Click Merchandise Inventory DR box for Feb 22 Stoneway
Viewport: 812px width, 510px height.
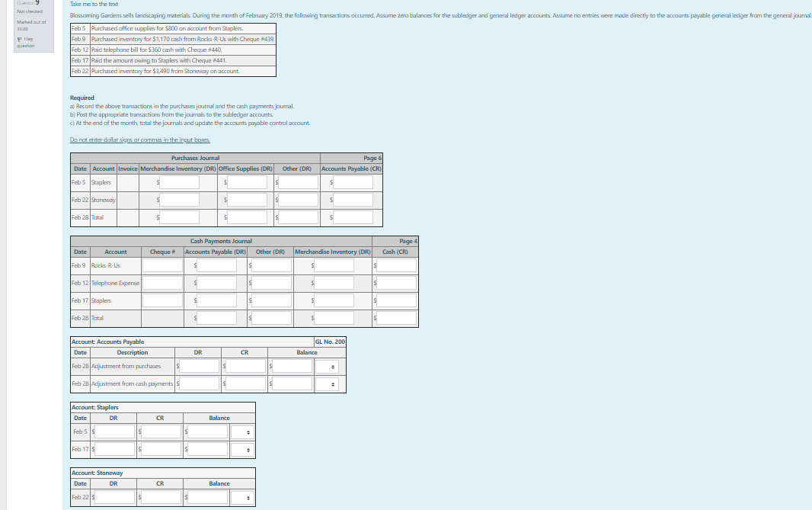point(181,200)
